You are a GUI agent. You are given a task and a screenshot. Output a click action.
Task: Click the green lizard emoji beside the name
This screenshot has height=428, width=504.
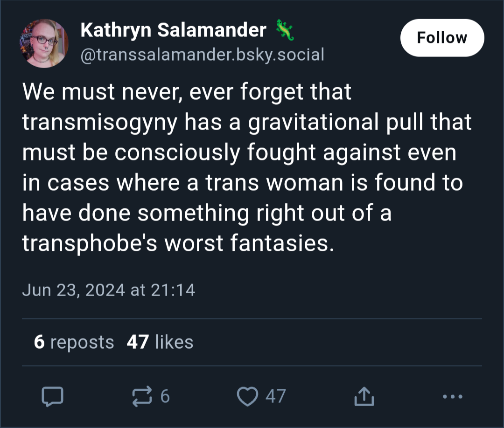pos(285,30)
